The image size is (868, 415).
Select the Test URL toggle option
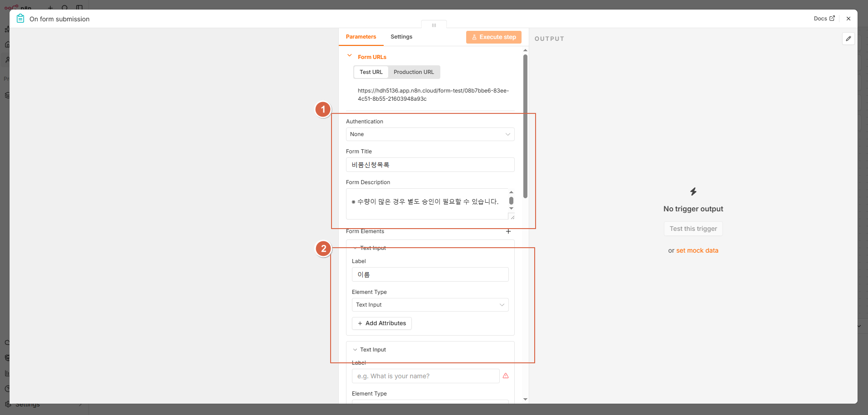(371, 72)
